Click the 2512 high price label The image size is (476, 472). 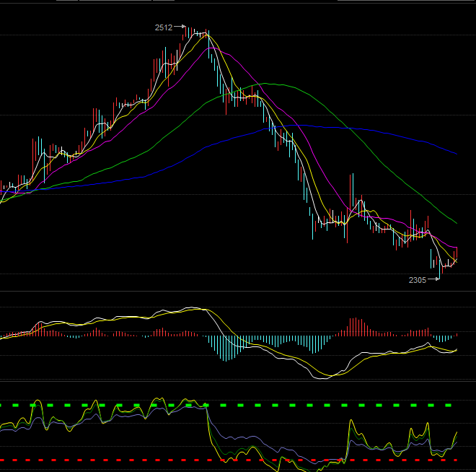click(163, 27)
